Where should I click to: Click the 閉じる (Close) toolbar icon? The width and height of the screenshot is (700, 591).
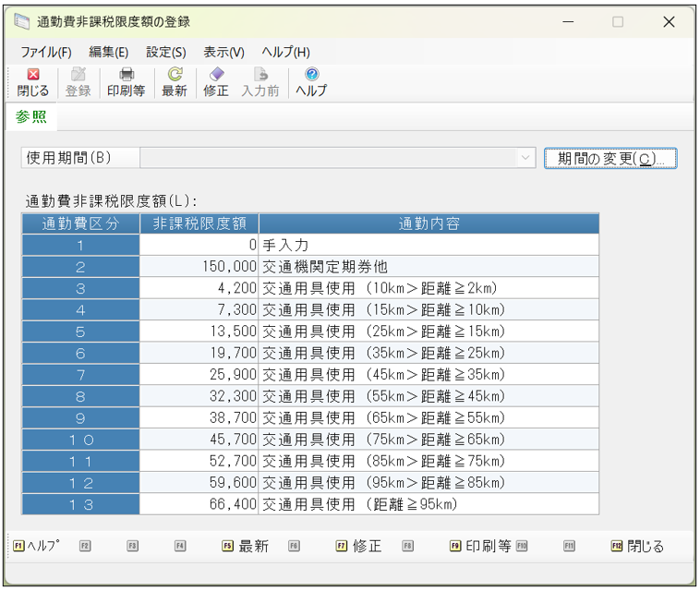pos(32,82)
